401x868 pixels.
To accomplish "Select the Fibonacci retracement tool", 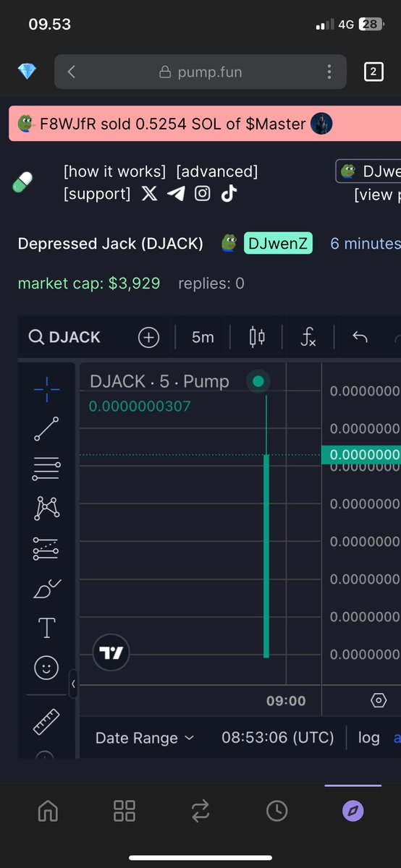I will point(47,468).
